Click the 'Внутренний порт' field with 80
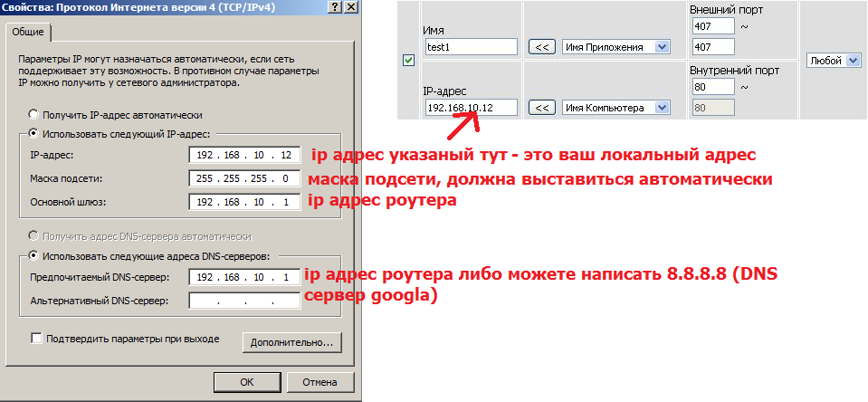Screen dimensions: 868x402 [711, 88]
